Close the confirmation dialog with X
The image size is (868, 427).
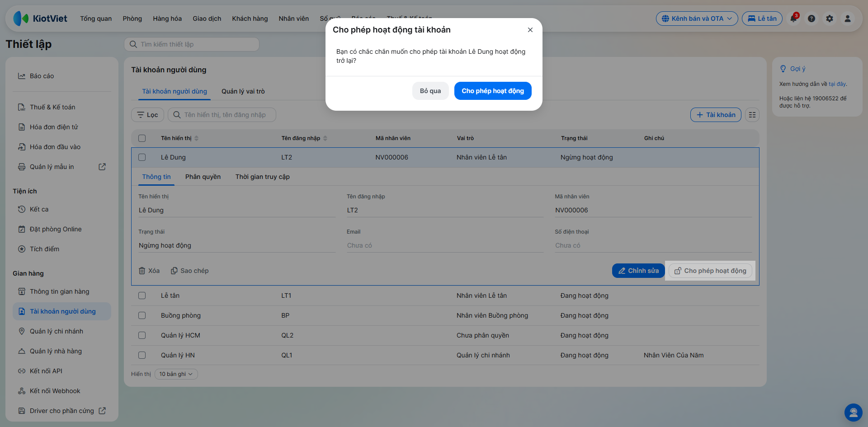[530, 30]
